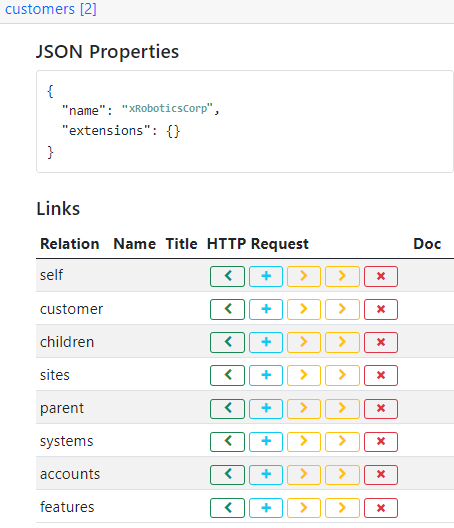
Task: Click the second orange arrow button for systems
Action: click(342, 441)
